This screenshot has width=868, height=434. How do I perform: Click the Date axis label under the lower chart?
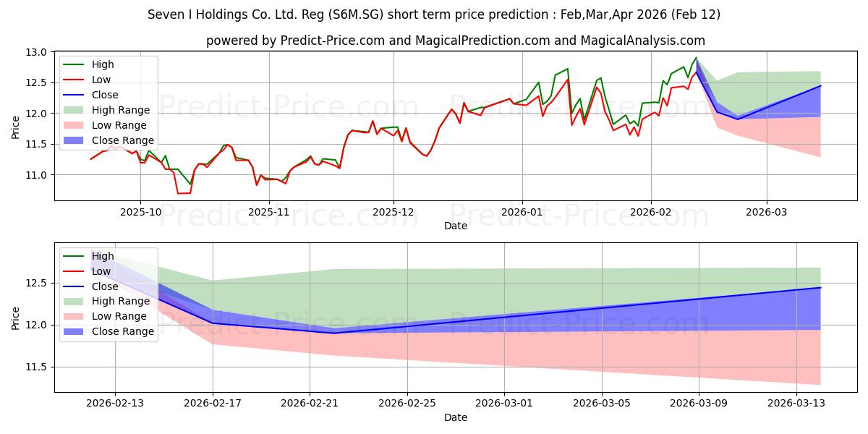tap(455, 417)
